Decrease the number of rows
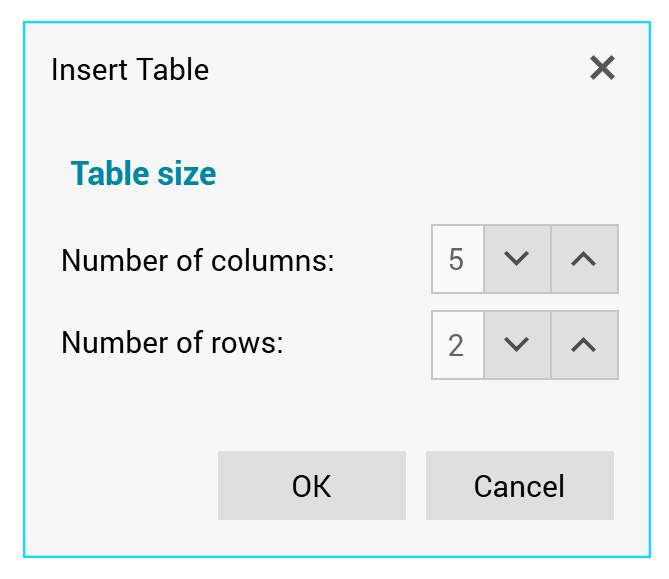 (x=517, y=345)
